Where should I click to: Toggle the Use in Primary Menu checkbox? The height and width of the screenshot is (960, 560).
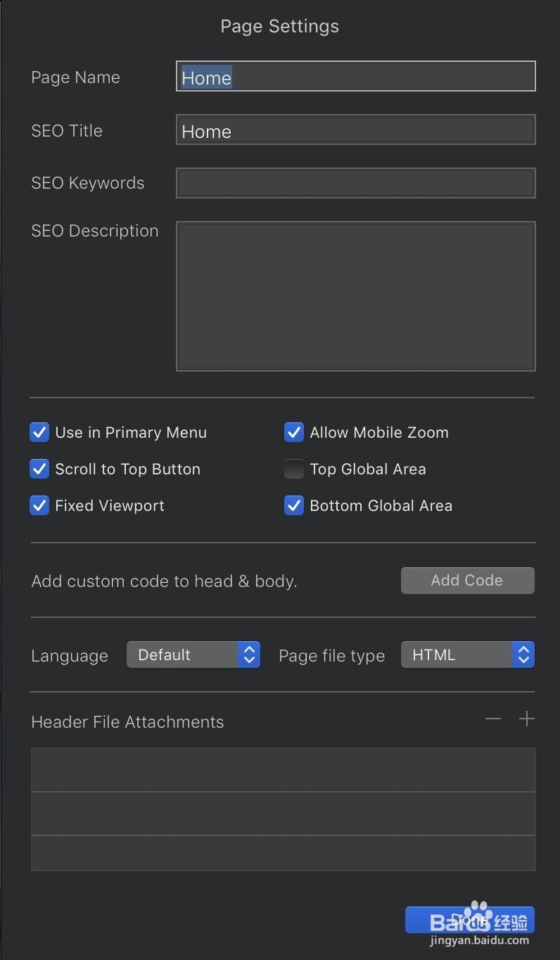click(39, 432)
